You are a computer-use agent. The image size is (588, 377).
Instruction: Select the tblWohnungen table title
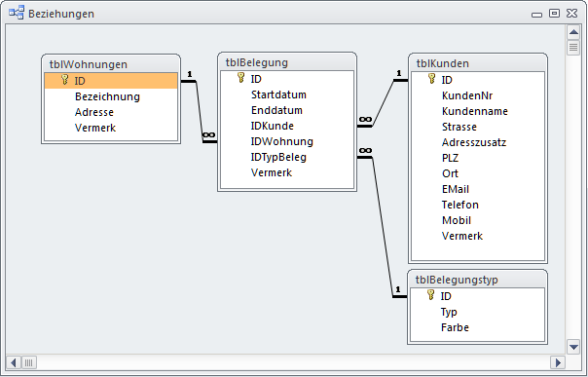pyautogui.click(x=89, y=64)
